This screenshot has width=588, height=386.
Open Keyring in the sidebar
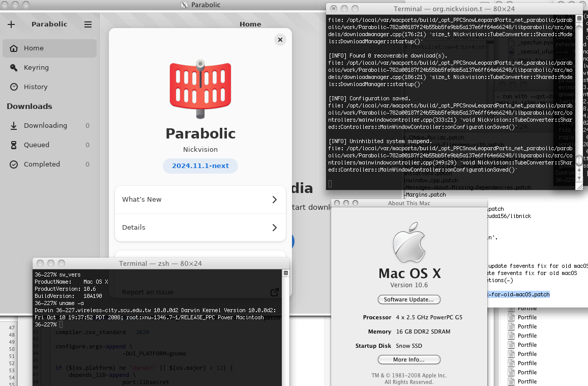point(49,68)
